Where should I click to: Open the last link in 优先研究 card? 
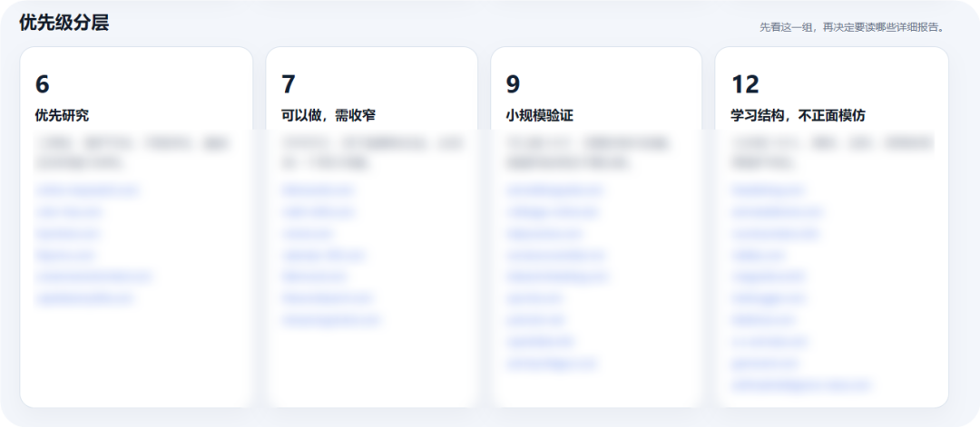click(84, 298)
